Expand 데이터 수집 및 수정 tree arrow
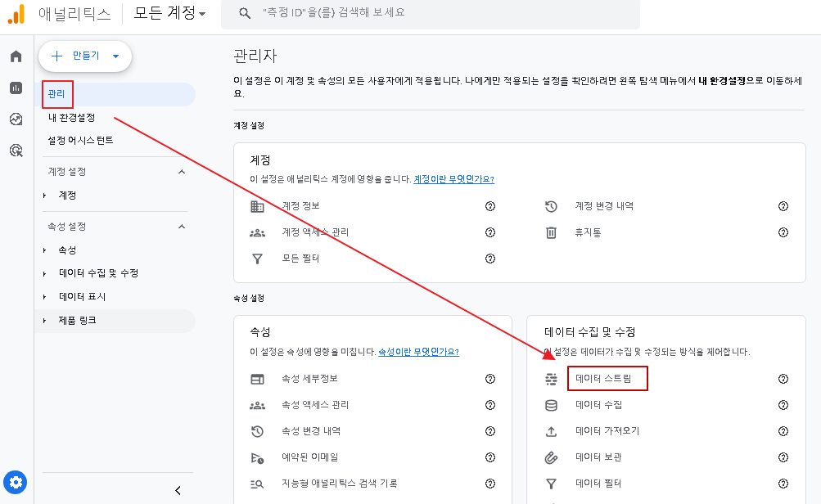This screenshot has height=504, width=821. click(x=44, y=273)
